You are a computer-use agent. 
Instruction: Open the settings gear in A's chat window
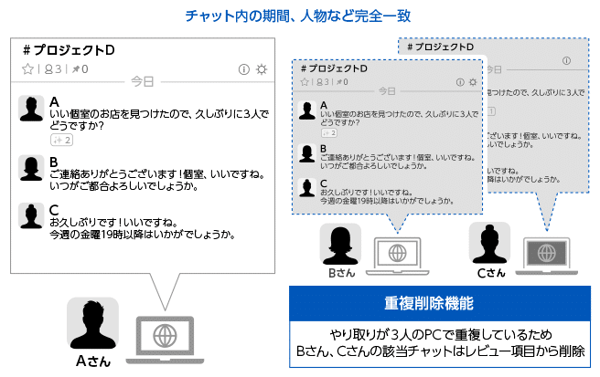[x=262, y=69]
